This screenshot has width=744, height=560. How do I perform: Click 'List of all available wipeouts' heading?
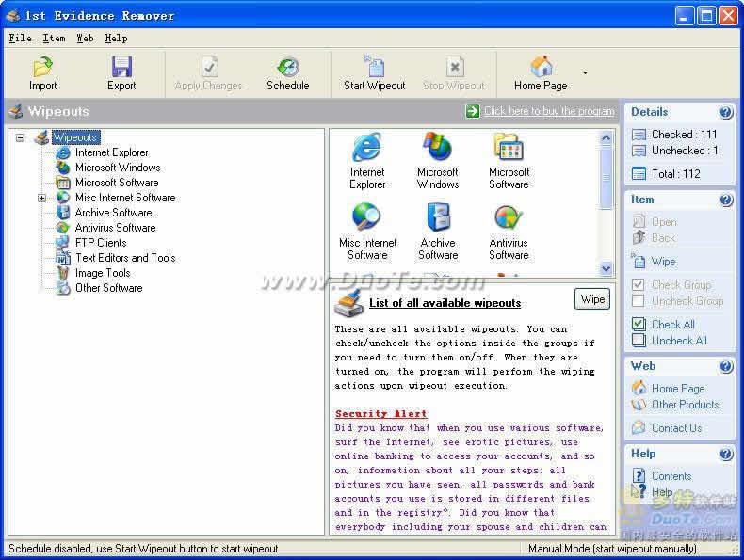tap(445, 303)
